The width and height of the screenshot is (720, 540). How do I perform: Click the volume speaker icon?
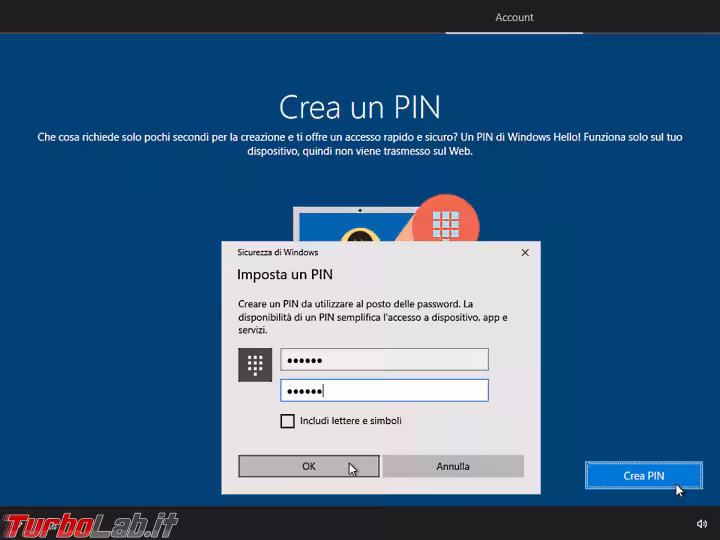[x=702, y=523]
